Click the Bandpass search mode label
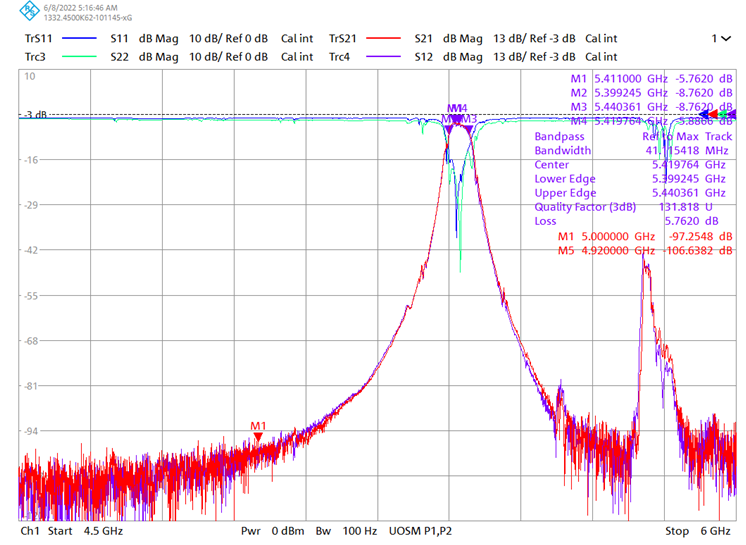 click(x=559, y=136)
